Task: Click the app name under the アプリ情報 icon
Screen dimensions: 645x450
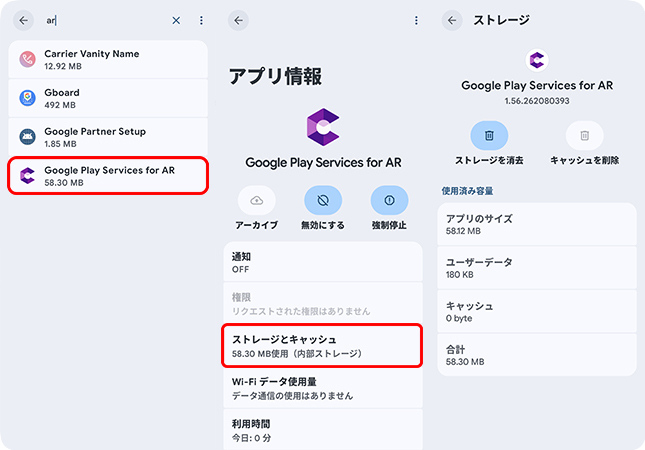Action: (x=323, y=162)
